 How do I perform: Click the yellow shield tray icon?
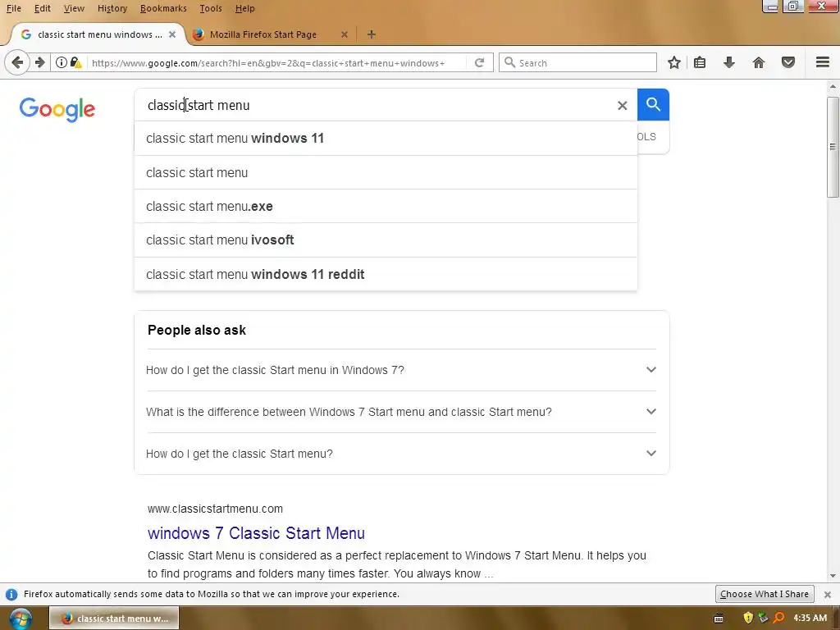click(x=748, y=619)
